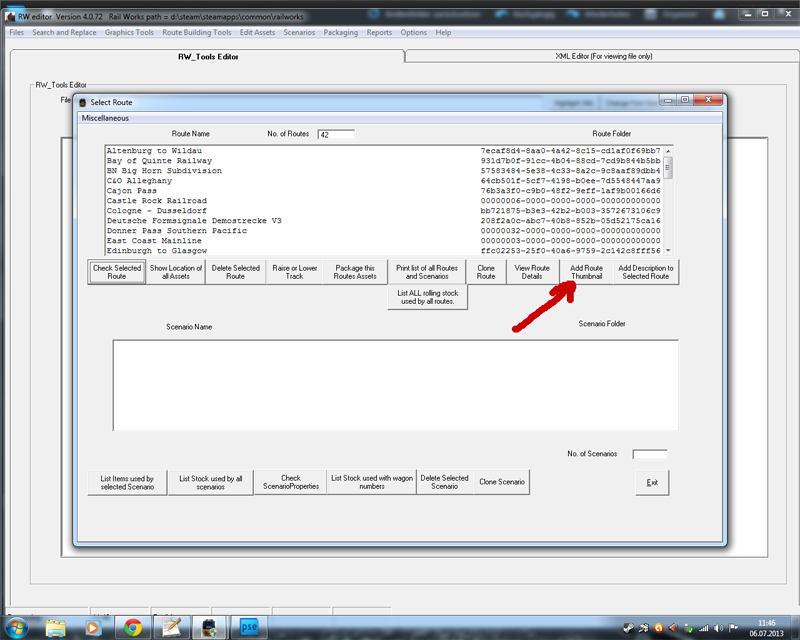800x640 pixels.
Task: Switch to Google Chrome in taskbar
Action: pos(133,627)
